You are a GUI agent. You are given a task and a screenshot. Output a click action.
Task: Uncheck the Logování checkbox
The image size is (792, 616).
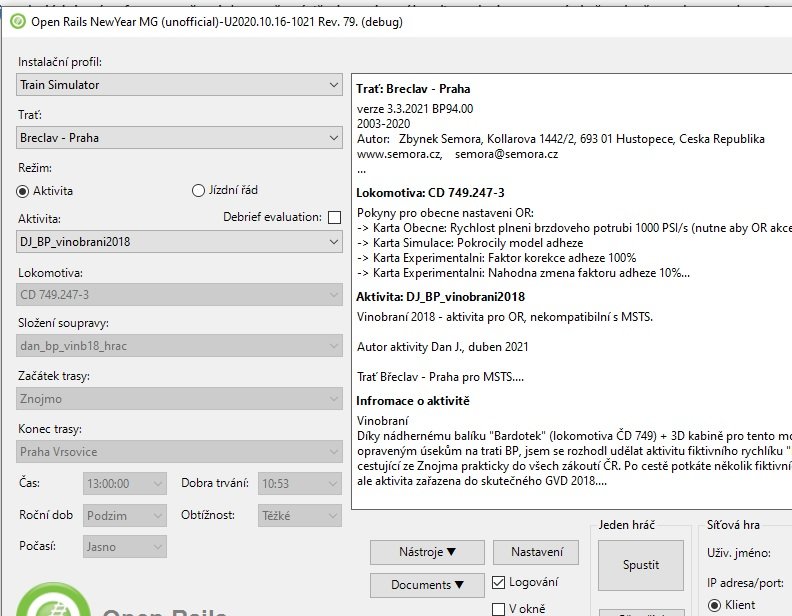click(500, 582)
